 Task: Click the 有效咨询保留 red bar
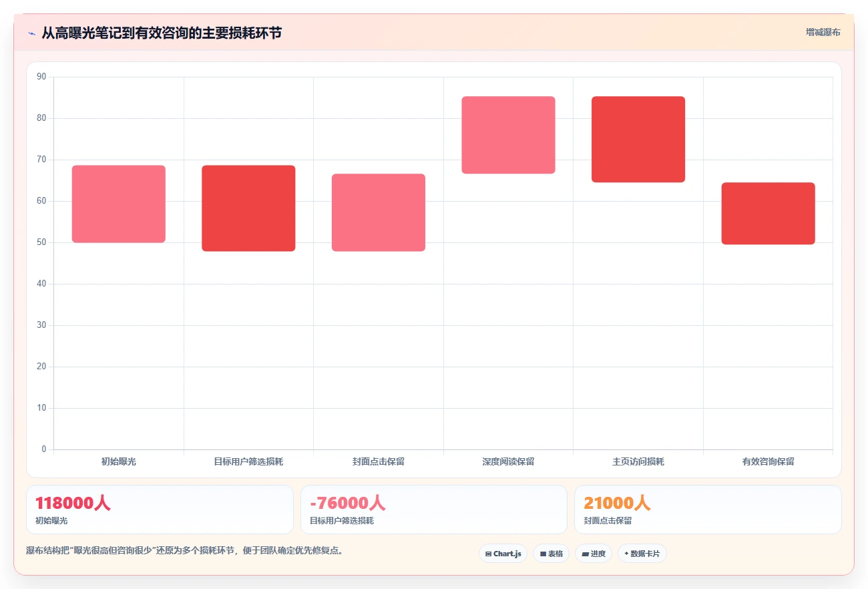coord(768,214)
